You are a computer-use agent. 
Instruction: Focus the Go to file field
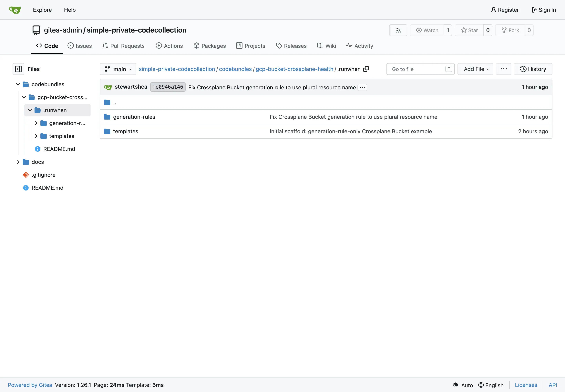[x=420, y=69]
